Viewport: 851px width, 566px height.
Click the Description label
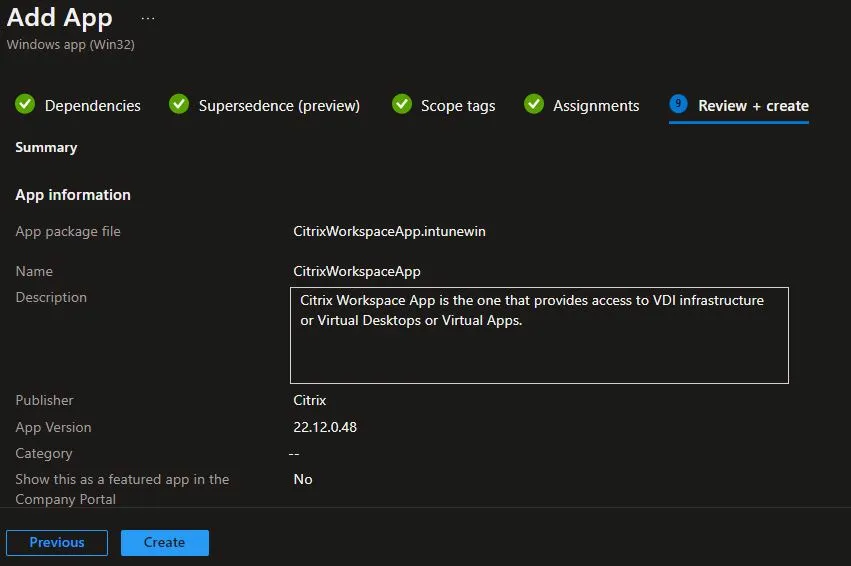(51, 297)
